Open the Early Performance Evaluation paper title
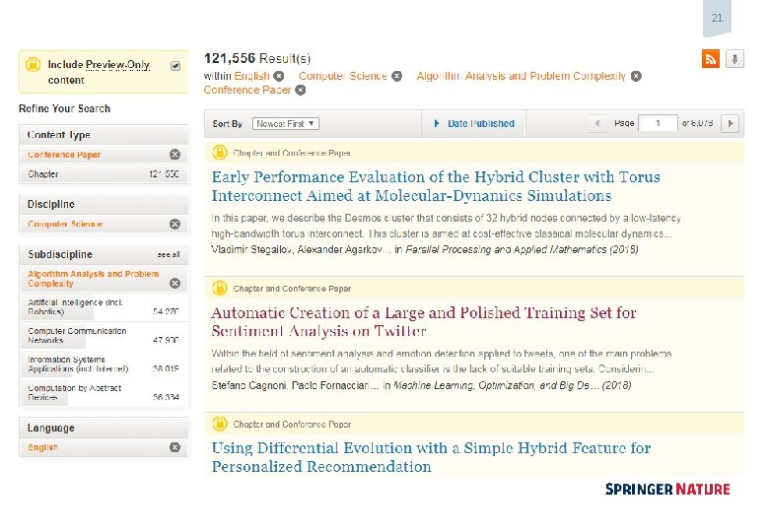Viewport: 769px width, 532px height. 435,186
